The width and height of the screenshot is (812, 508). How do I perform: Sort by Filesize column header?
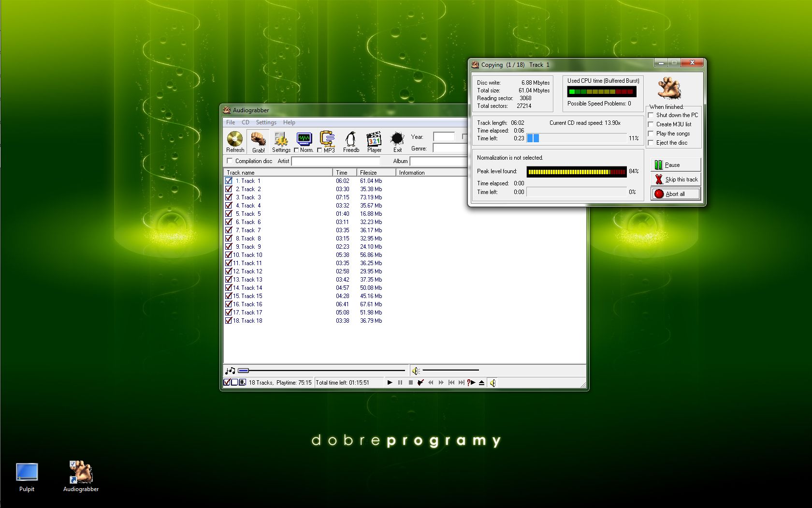(x=376, y=172)
